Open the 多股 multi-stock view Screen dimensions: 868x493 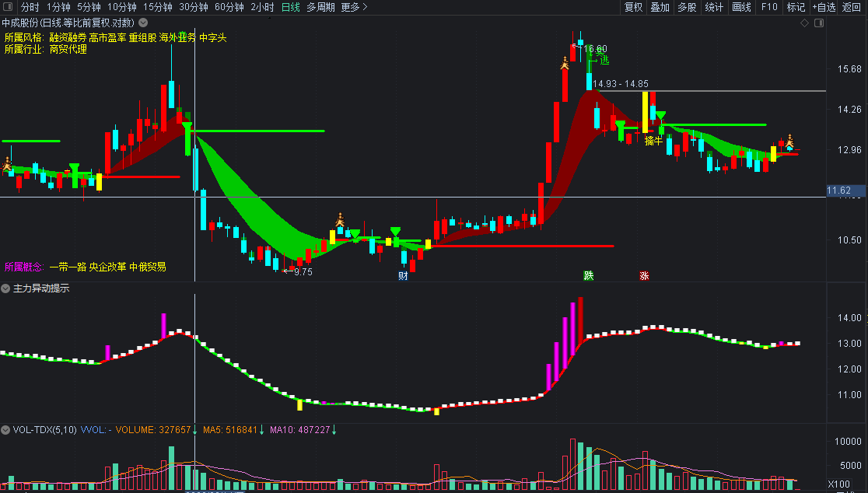pos(687,7)
